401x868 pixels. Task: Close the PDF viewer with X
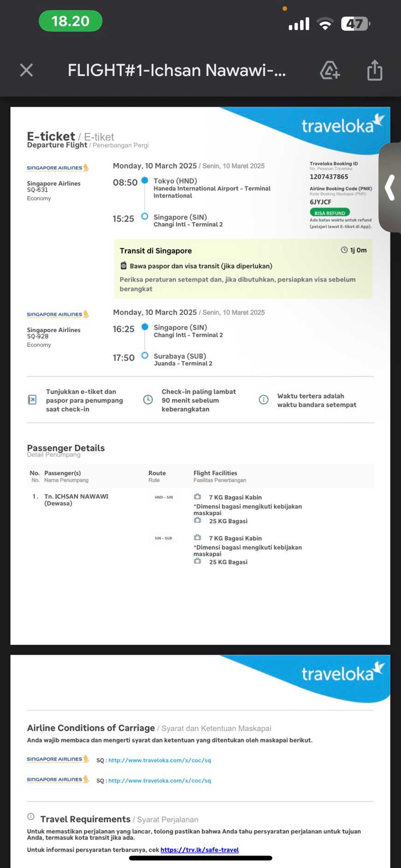point(27,70)
